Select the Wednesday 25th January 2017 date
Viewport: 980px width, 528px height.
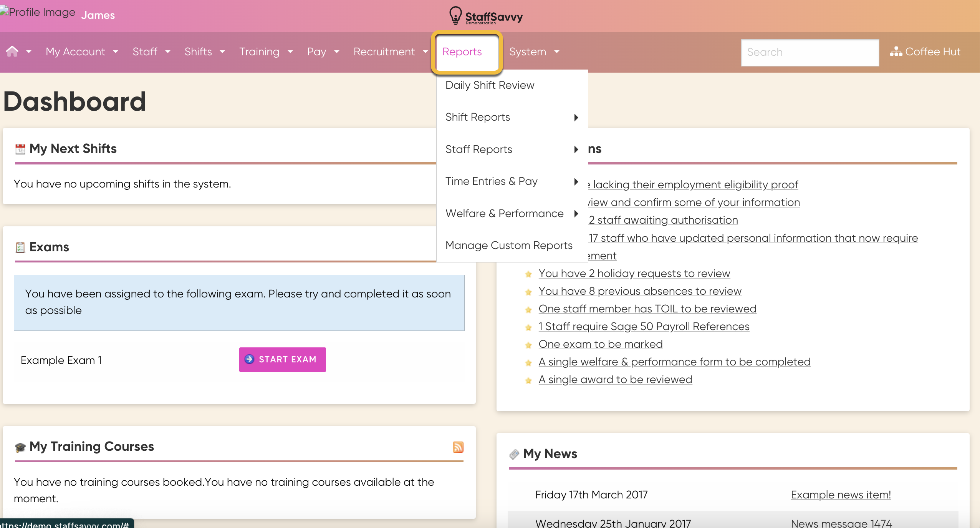(613, 523)
